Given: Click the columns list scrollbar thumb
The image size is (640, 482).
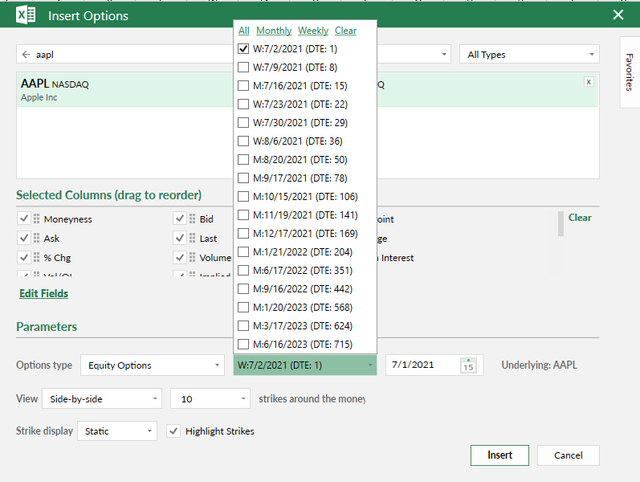Looking at the screenshot, I should (x=561, y=223).
